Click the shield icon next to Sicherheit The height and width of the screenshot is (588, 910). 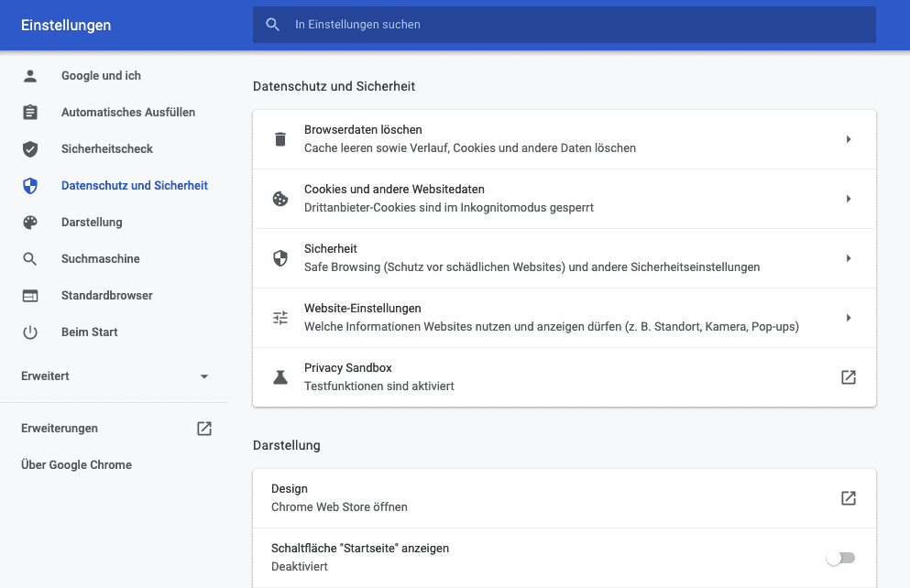coord(280,258)
